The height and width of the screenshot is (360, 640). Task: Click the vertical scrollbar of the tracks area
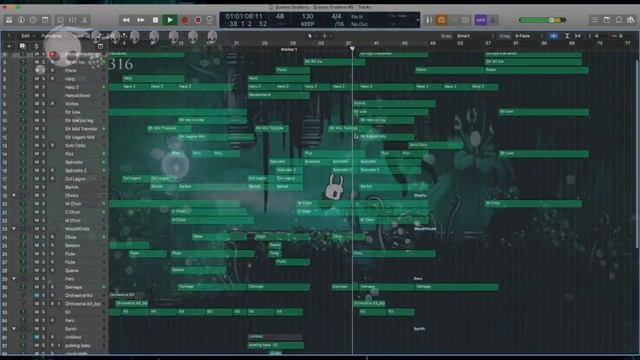tap(637, 153)
